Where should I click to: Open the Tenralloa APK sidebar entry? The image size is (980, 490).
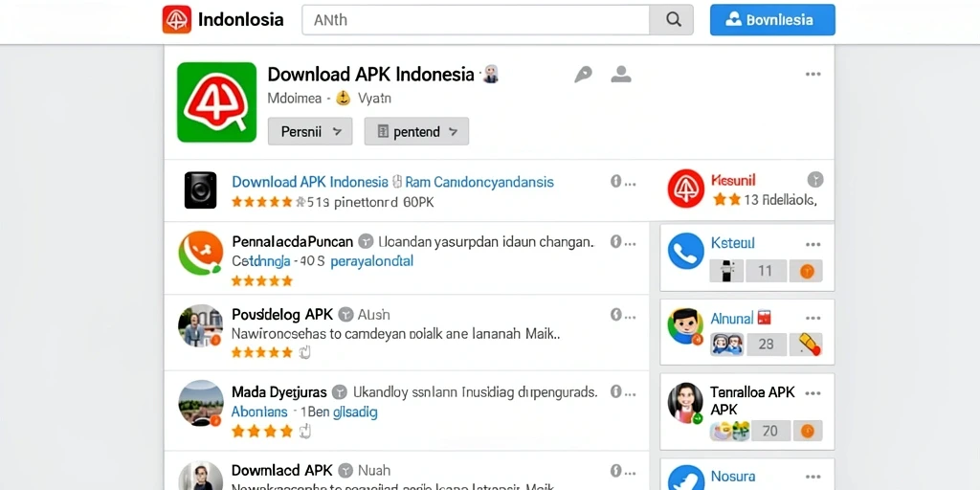click(x=752, y=401)
